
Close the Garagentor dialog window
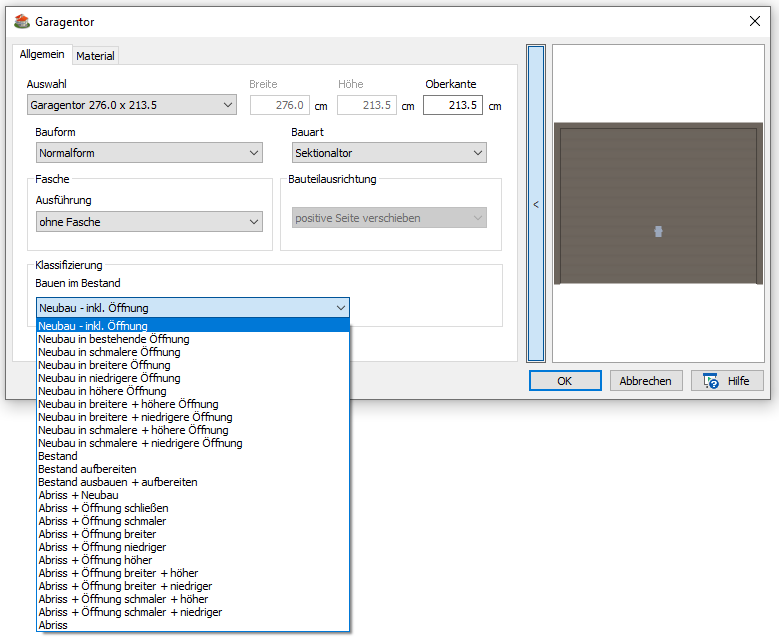pos(754,21)
